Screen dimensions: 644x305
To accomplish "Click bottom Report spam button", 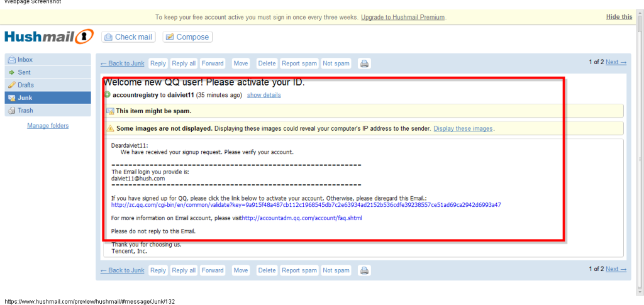I will point(299,270).
